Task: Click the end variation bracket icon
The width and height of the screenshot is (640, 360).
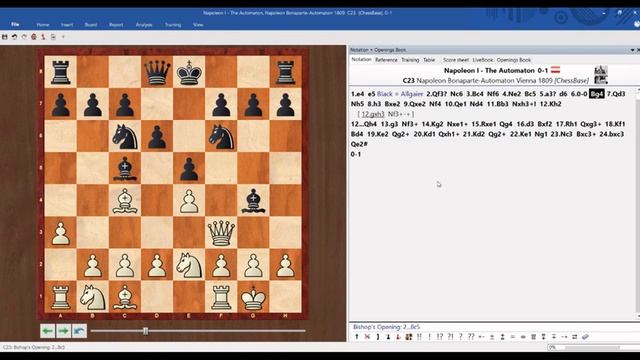Action: [378, 337]
